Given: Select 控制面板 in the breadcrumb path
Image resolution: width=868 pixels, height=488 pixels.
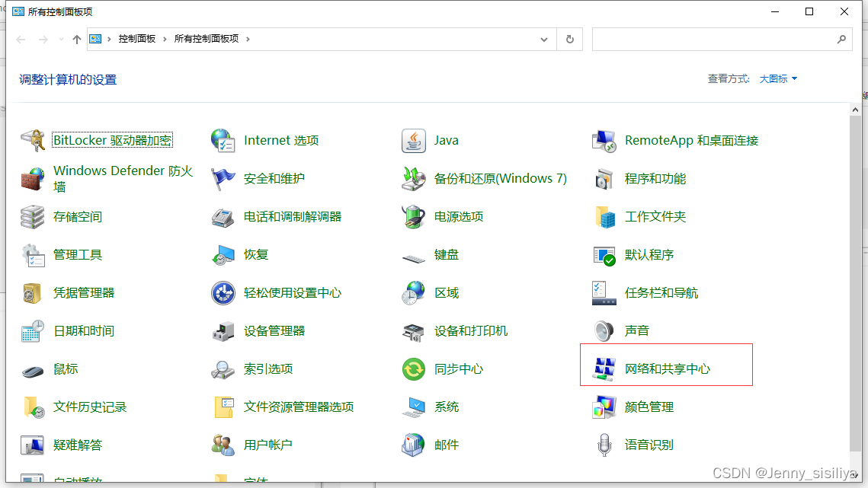Looking at the screenshot, I should coord(136,39).
